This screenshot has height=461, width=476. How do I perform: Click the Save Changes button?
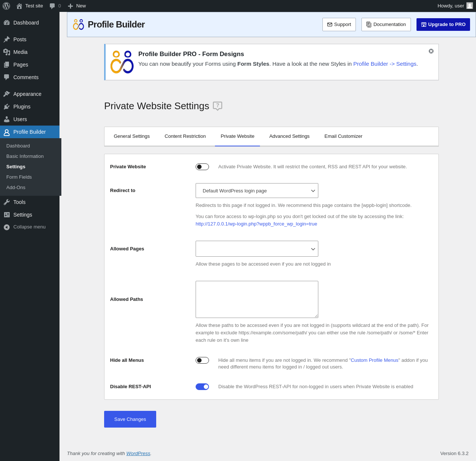point(130,419)
